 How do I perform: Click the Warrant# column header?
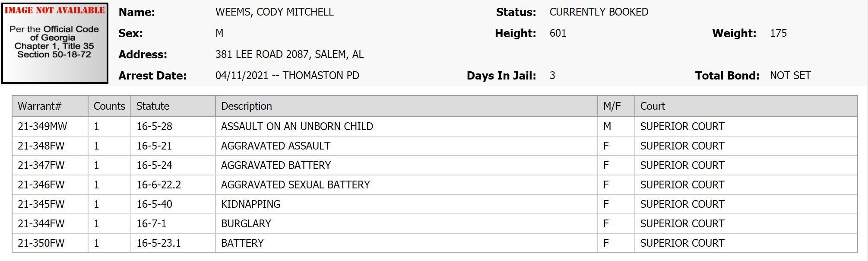(x=39, y=106)
